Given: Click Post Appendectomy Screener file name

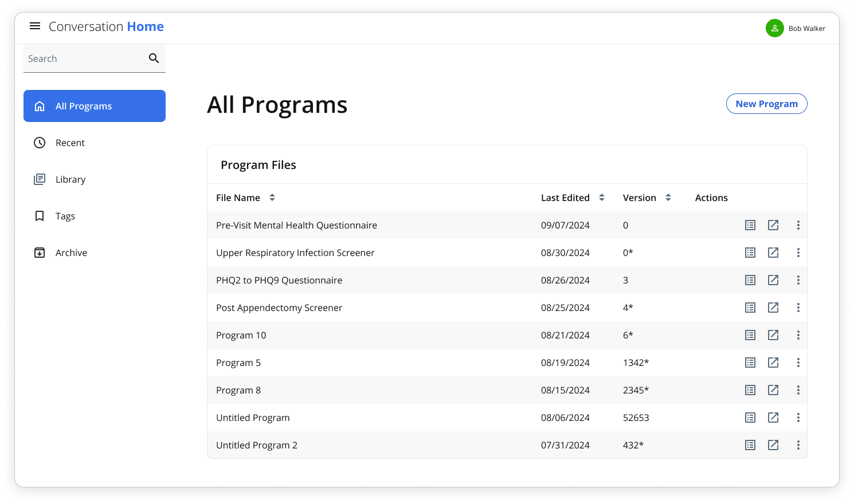Looking at the screenshot, I should pos(279,308).
